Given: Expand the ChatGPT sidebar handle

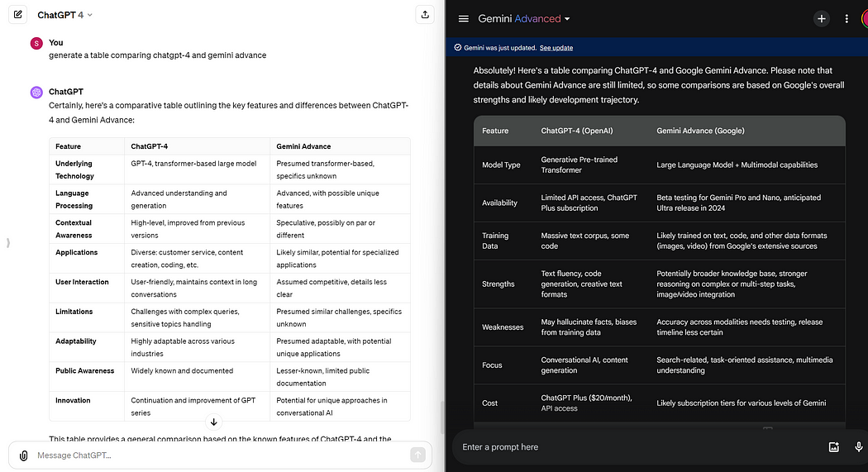Looking at the screenshot, I should point(7,242).
